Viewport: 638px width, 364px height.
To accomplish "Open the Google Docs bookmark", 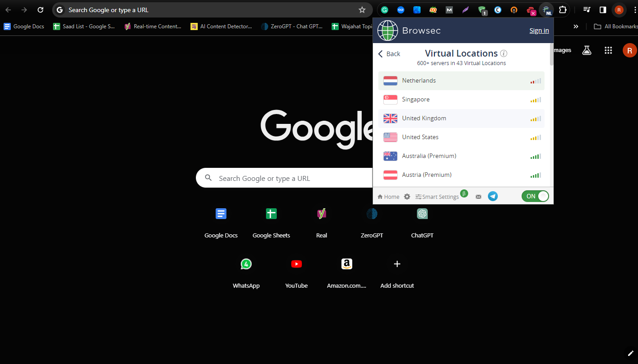I will [x=24, y=26].
